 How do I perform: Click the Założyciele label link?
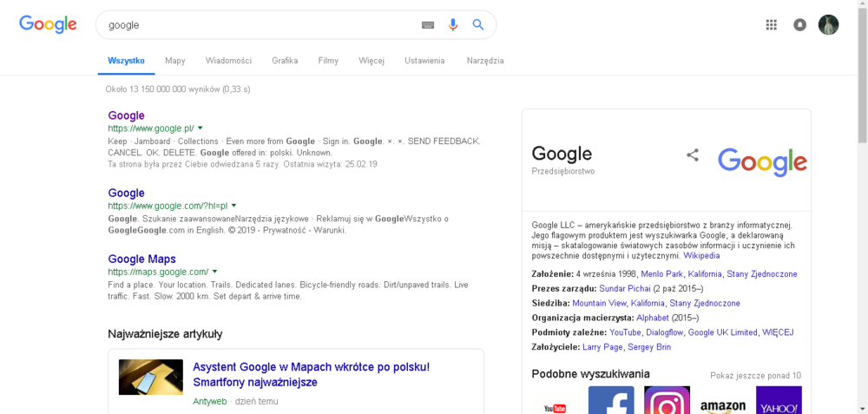(x=556, y=347)
